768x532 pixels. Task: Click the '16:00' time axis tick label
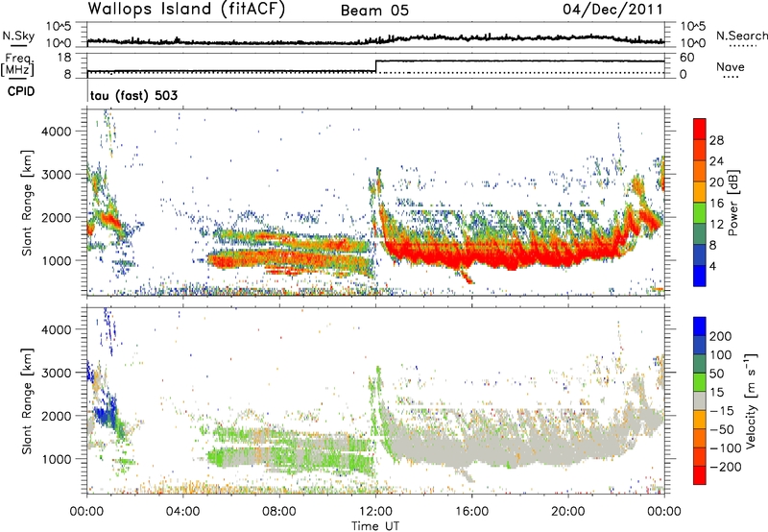pos(471,512)
